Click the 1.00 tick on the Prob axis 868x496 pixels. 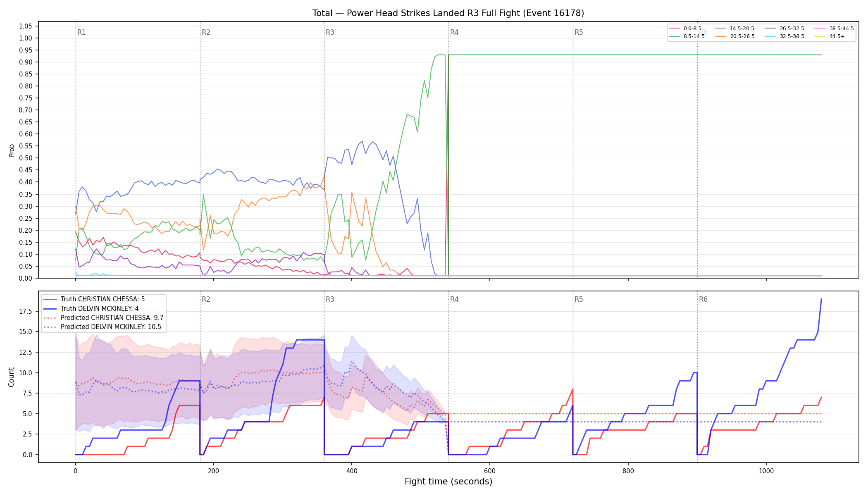(26, 38)
